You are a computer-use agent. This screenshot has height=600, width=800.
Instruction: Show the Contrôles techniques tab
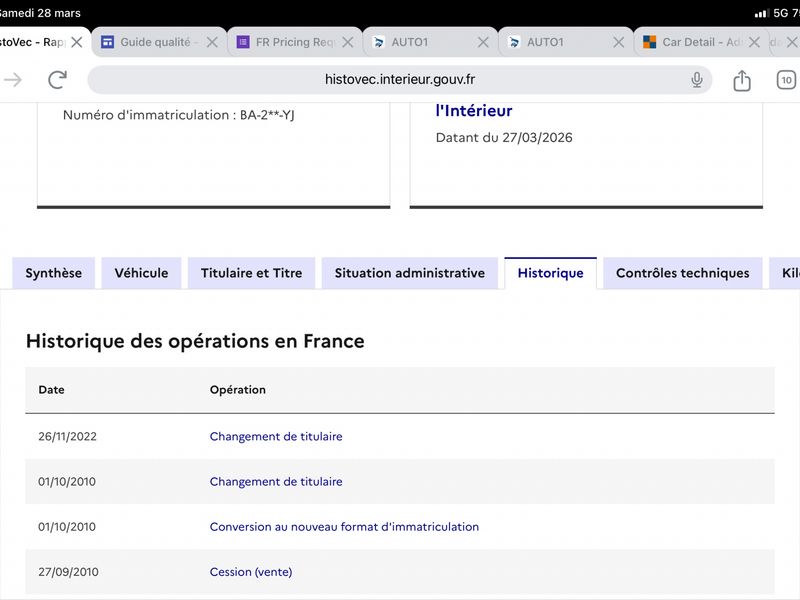tap(682, 273)
